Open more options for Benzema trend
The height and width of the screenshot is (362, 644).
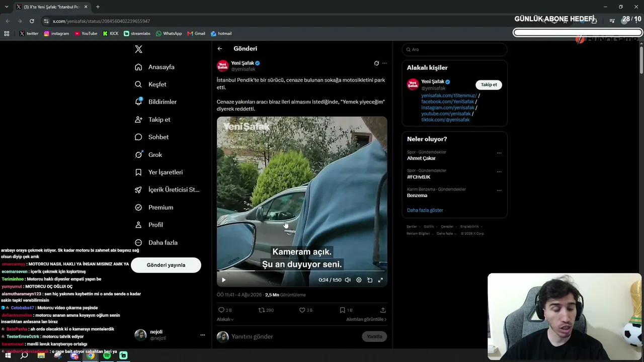(499, 190)
